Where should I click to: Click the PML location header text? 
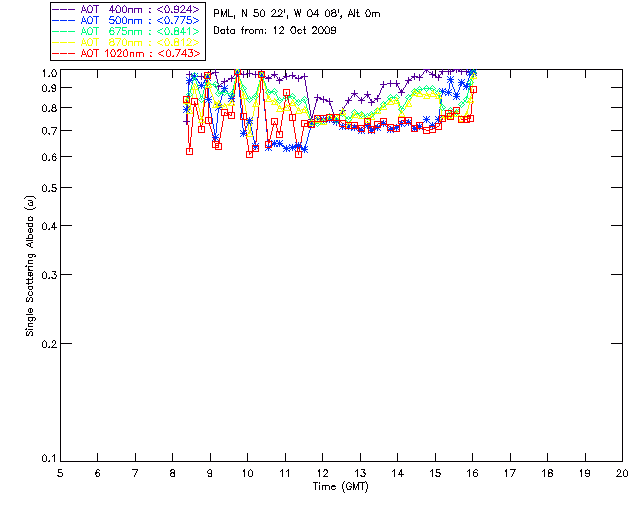[x=297, y=14]
